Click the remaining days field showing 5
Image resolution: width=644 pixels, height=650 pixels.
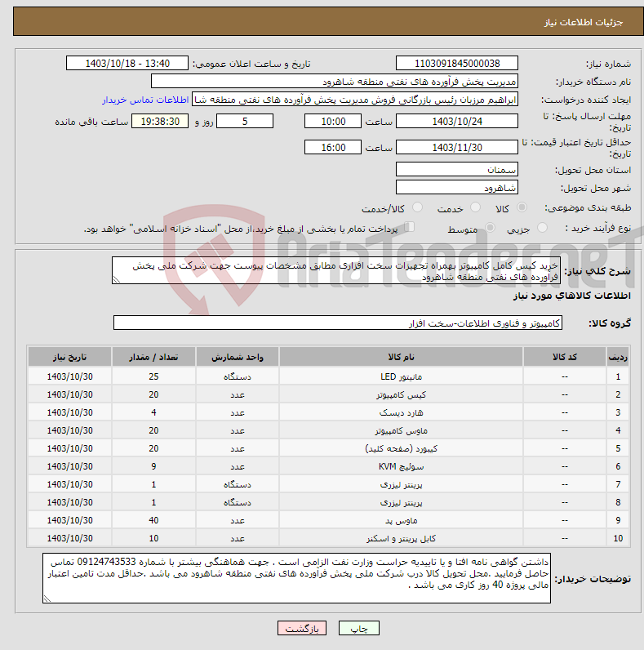245,122
